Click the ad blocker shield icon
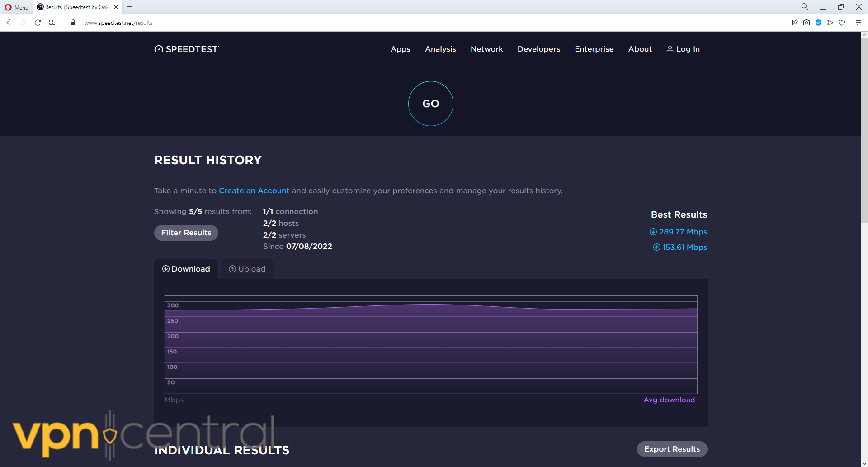The height and width of the screenshot is (467, 868). pyautogui.click(x=818, y=23)
